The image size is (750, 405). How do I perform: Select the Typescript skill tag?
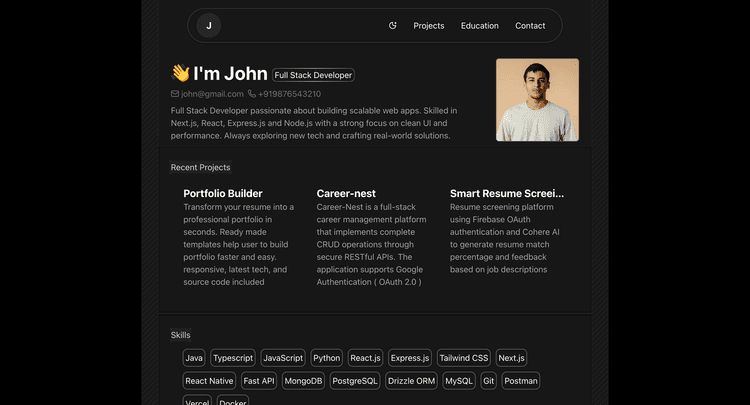click(233, 358)
